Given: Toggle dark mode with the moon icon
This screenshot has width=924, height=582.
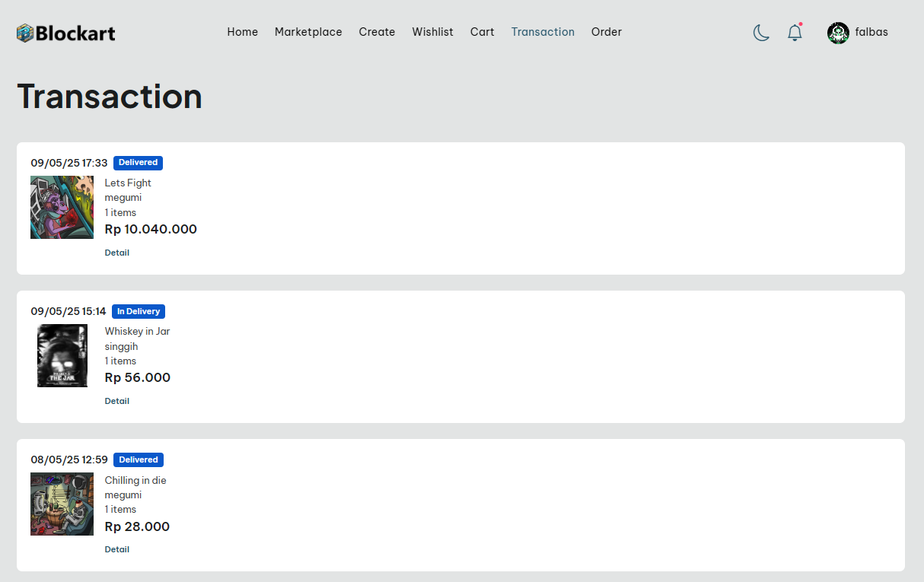Looking at the screenshot, I should coord(761,33).
